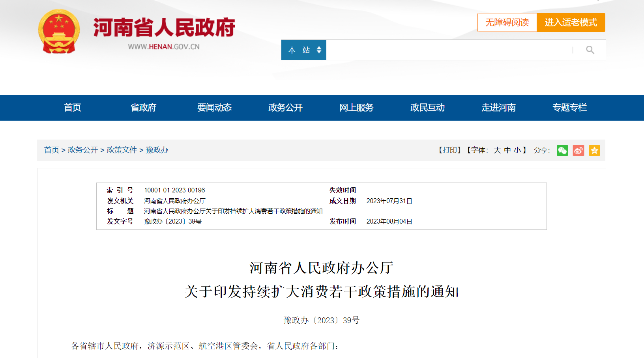Expand the site selector with double arrows
This screenshot has width=644, height=358.
[x=318, y=50]
